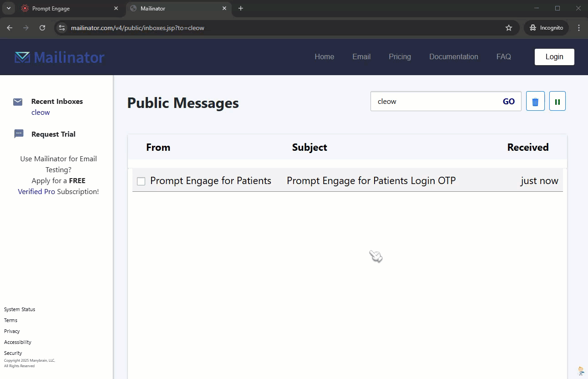This screenshot has width=588, height=379.
Task: Click the From column header
Action: [158, 147]
